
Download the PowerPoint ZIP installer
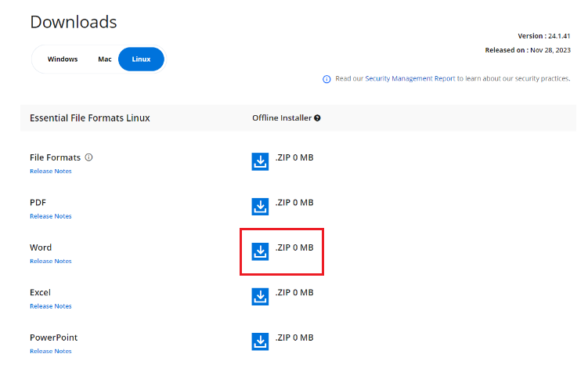click(x=260, y=341)
